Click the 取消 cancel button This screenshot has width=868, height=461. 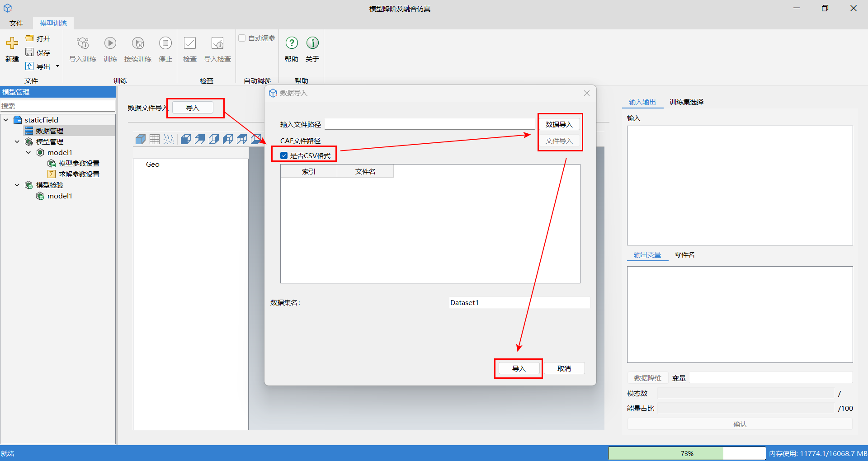pos(564,368)
